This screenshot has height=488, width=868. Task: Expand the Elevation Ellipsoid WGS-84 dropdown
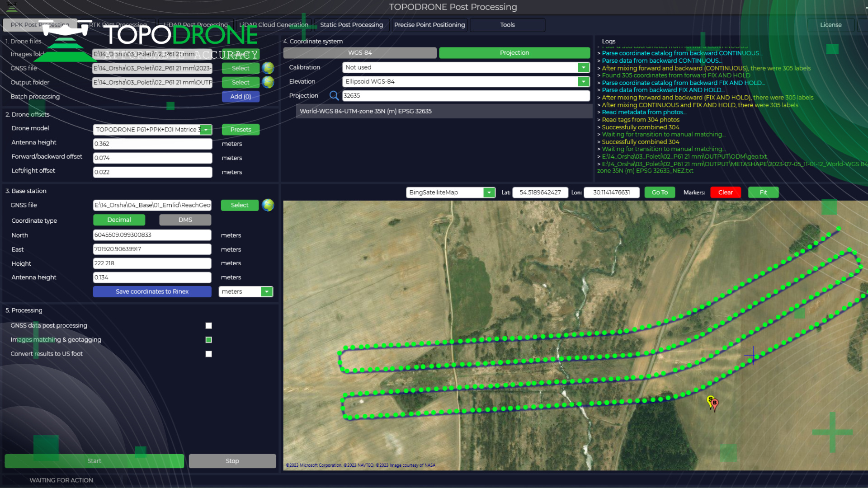(x=583, y=82)
